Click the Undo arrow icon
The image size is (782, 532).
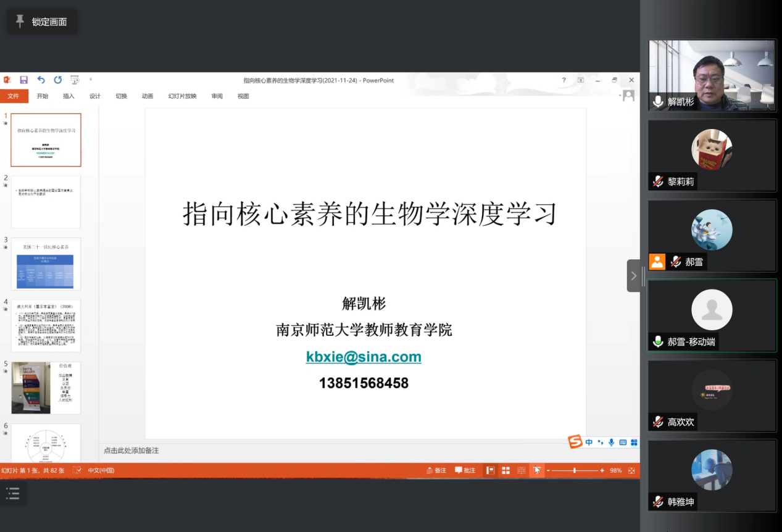click(41, 80)
